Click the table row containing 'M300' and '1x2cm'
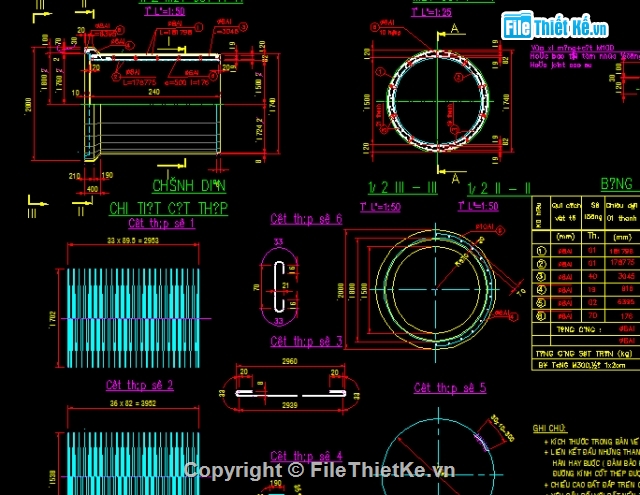The image size is (640, 495). pos(586,365)
